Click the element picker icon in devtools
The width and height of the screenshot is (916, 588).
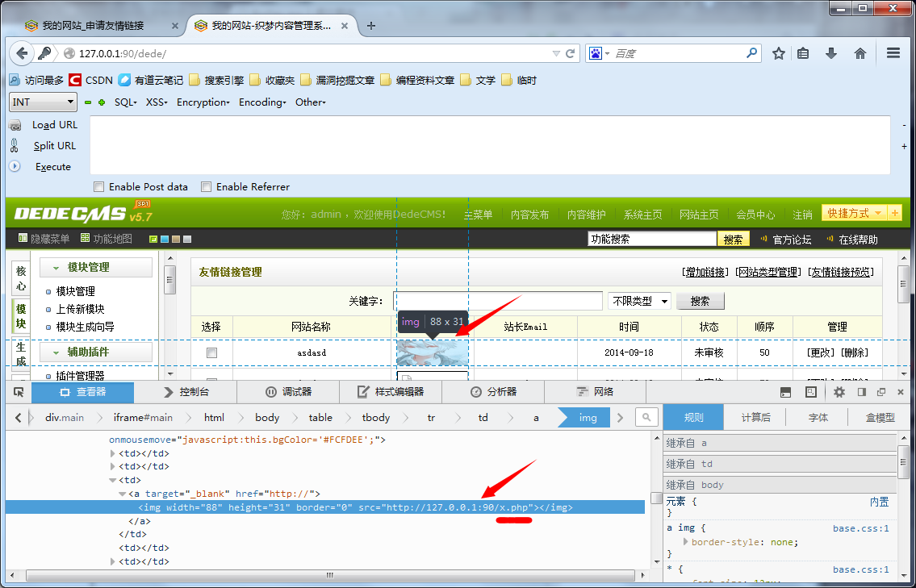click(19, 392)
